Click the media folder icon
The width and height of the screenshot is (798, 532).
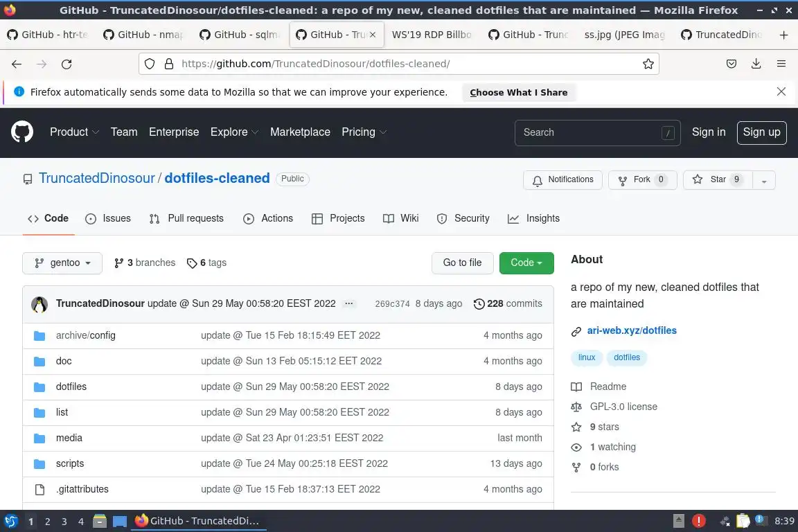tap(39, 438)
